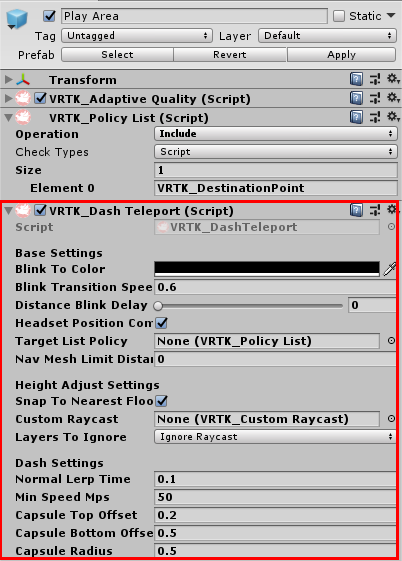Click the blue cube GameObject icon

coord(17,19)
